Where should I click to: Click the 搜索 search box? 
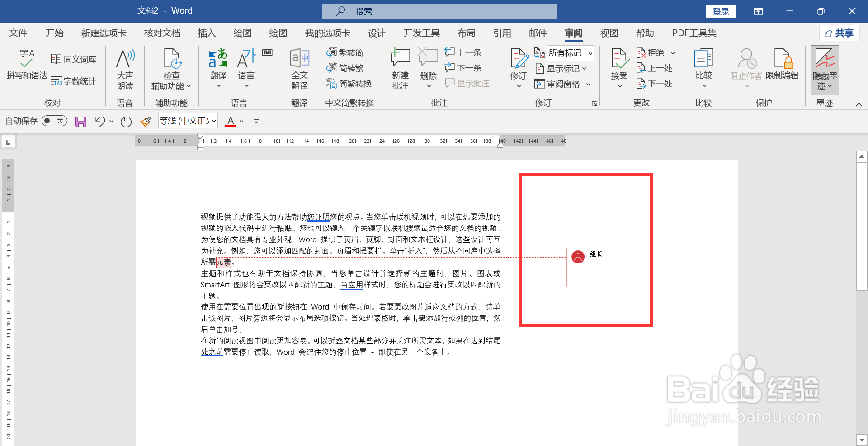click(439, 11)
